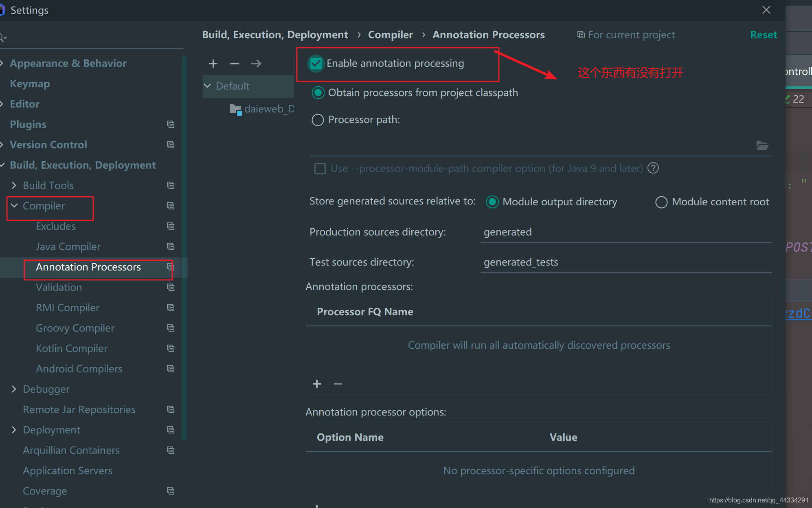
Task: Click help icon beside processor-module-path option
Action: click(x=653, y=168)
